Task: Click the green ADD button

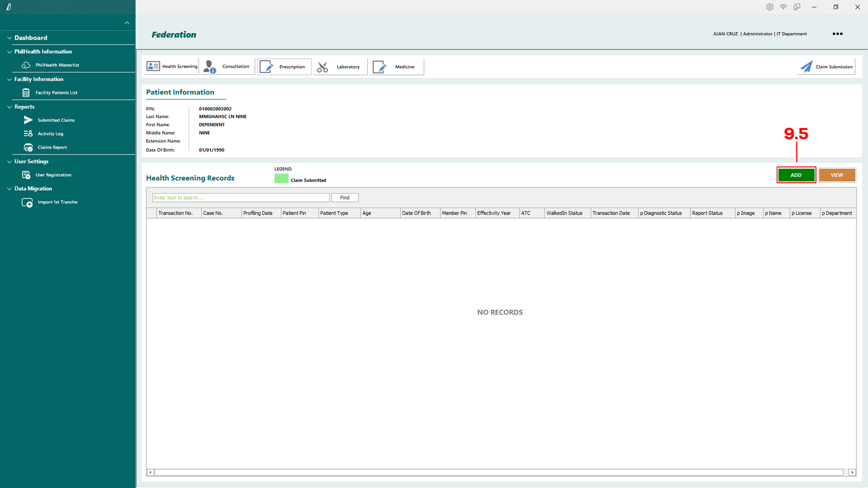Action: [x=796, y=175]
